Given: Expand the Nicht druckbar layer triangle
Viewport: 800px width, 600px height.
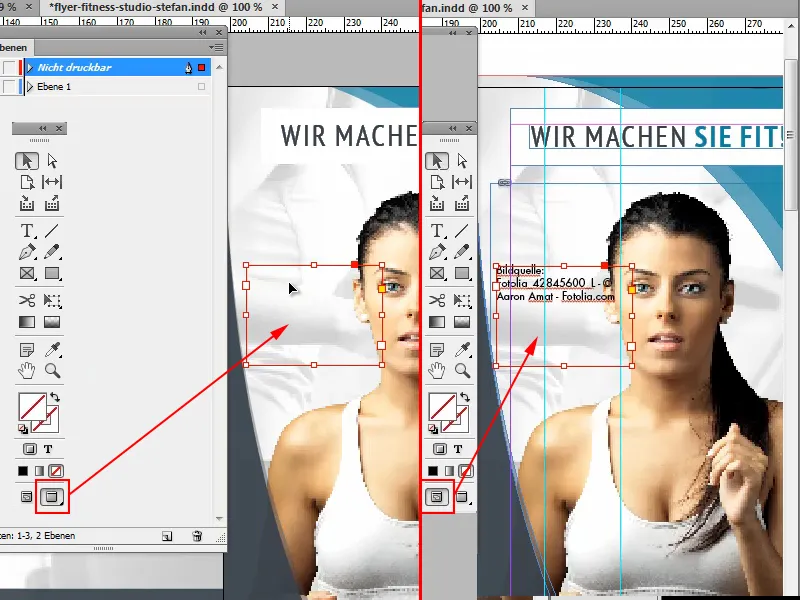Looking at the screenshot, I should pyautogui.click(x=30, y=67).
